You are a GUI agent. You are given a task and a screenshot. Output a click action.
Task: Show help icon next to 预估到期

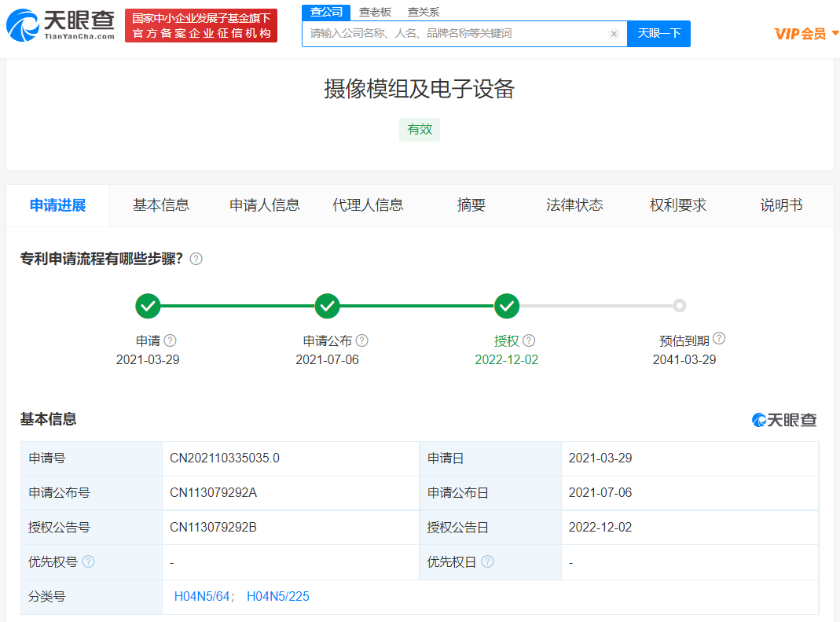(720, 338)
